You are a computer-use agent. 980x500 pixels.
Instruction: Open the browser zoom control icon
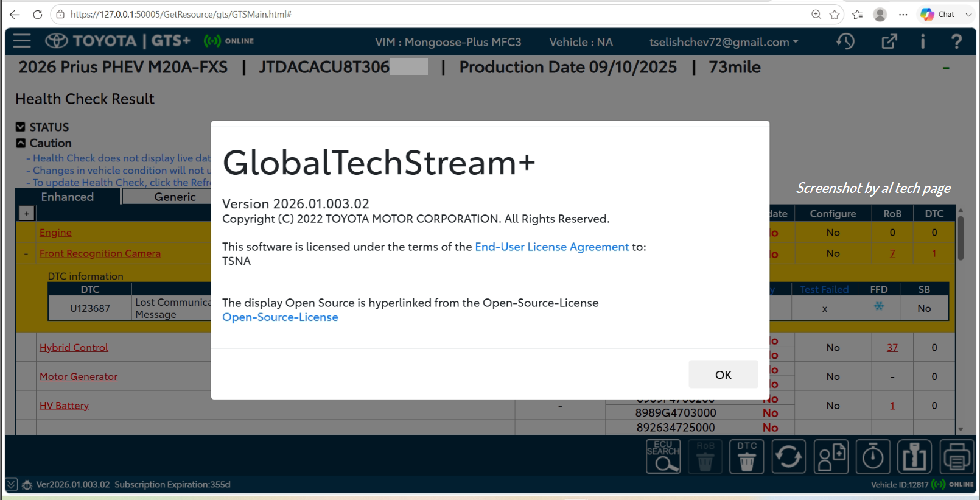pyautogui.click(x=816, y=15)
